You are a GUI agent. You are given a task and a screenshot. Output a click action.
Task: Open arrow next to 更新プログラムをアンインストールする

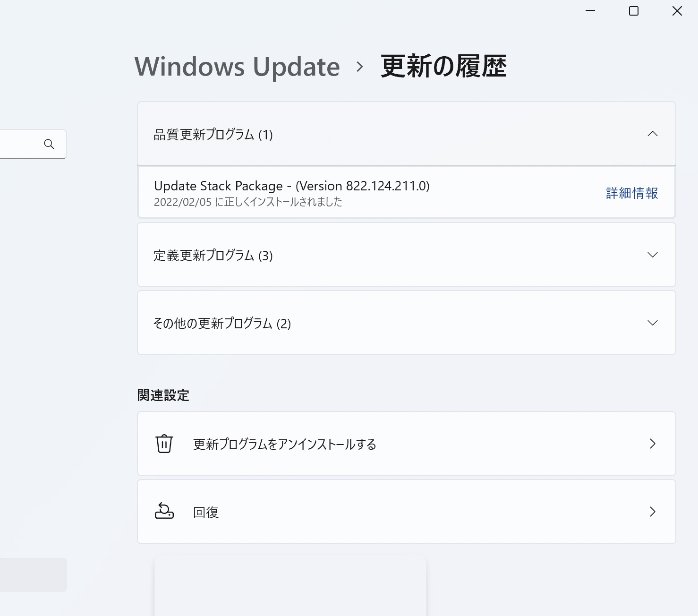(653, 444)
